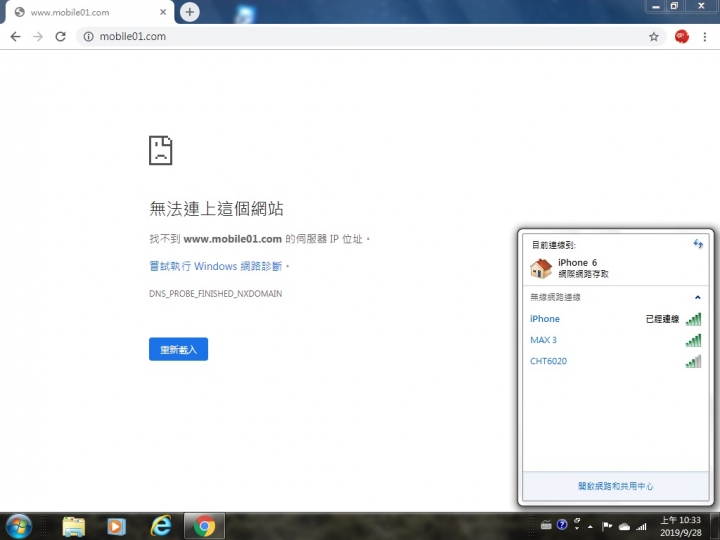Image resolution: width=720 pixels, height=540 pixels.
Task: Open the Action Center flag icon
Action: coord(607,526)
